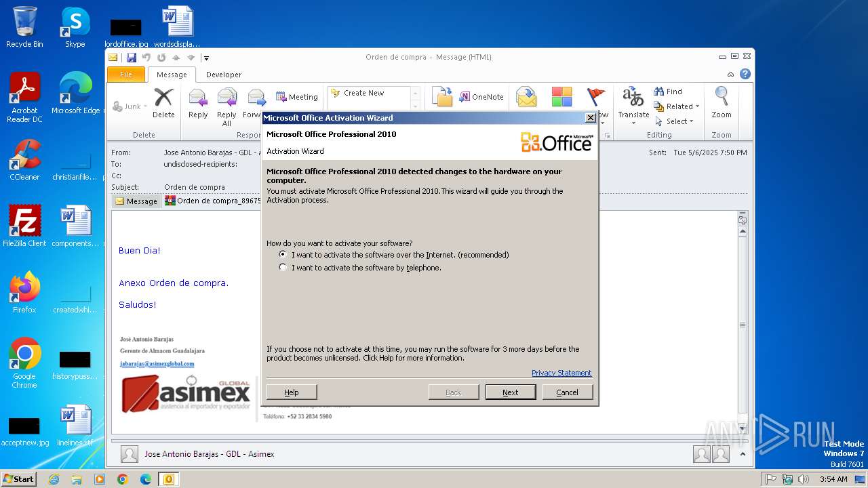Viewport: 868px width, 488px height.
Task: Close the Activation Wizard dialog
Action: click(x=590, y=118)
